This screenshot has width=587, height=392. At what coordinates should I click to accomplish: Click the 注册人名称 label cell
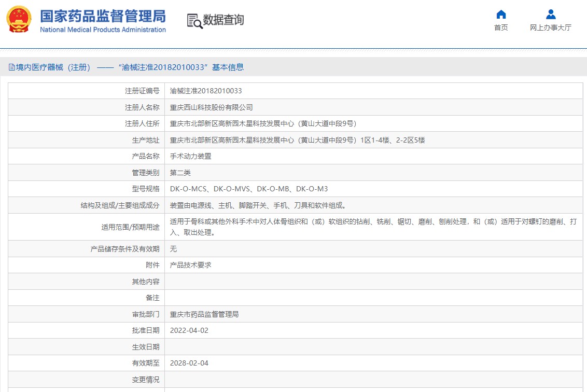click(x=87, y=107)
